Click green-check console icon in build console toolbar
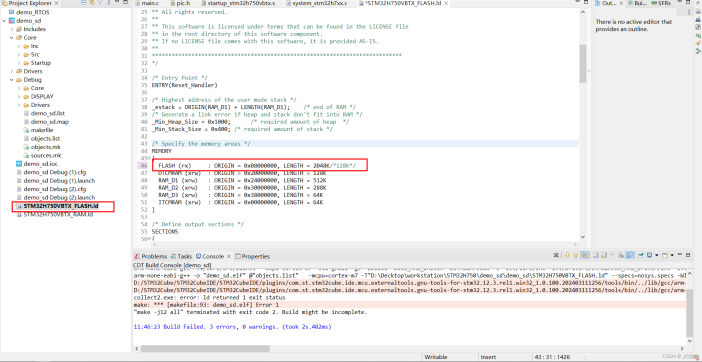The image size is (702, 362). pos(641,256)
